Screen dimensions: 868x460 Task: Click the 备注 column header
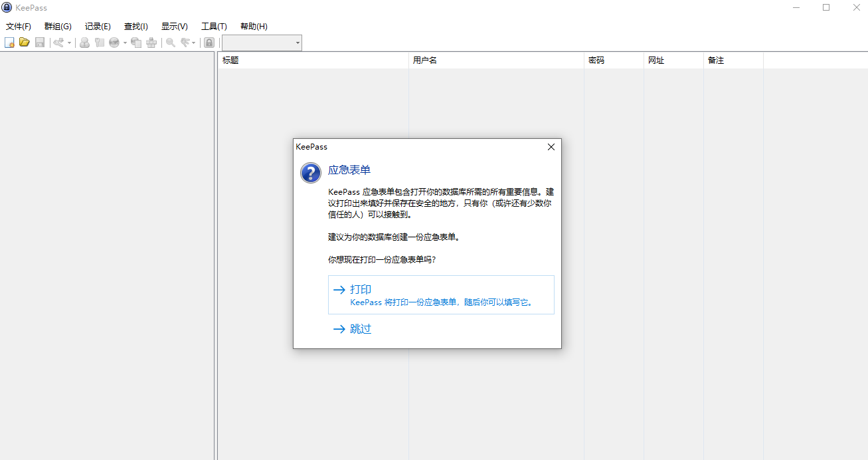733,60
